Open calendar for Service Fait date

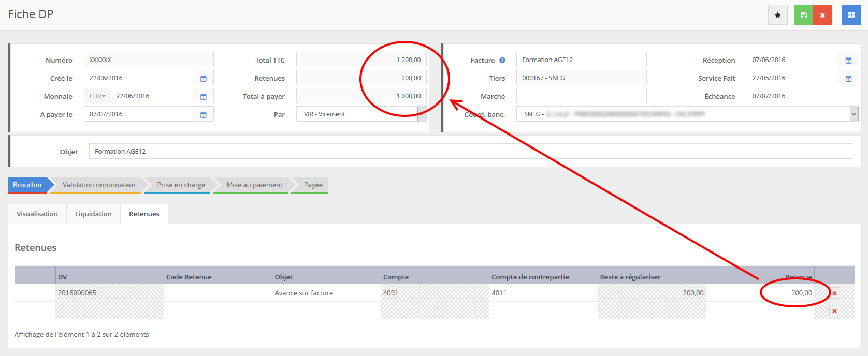pyautogui.click(x=848, y=78)
